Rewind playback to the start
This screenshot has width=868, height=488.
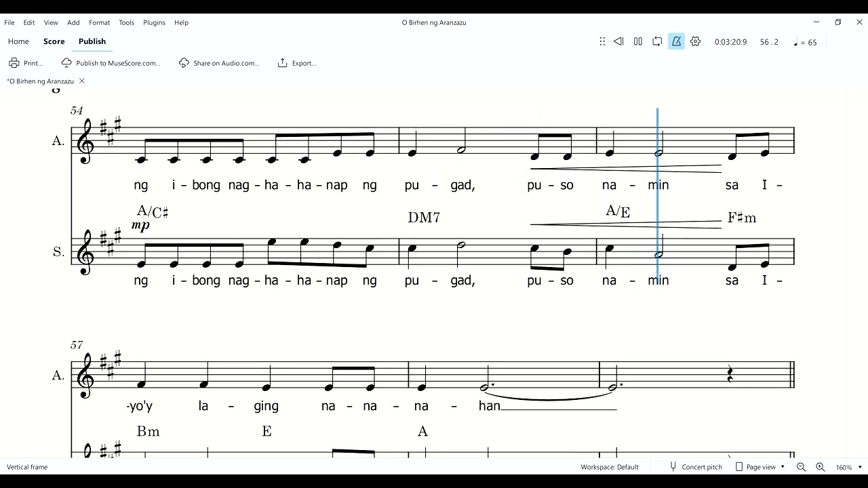pyautogui.click(x=618, y=41)
